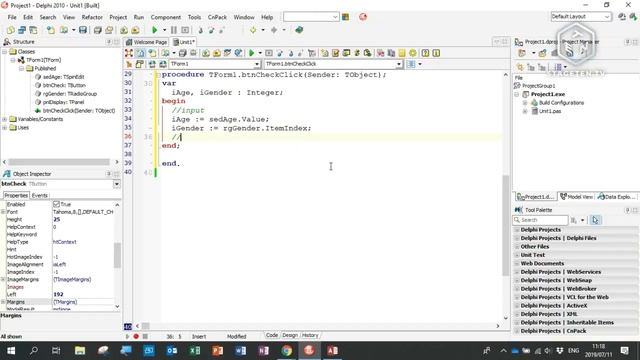
Task: Click the green Run button in main toolbar
Action: (154, 30)
